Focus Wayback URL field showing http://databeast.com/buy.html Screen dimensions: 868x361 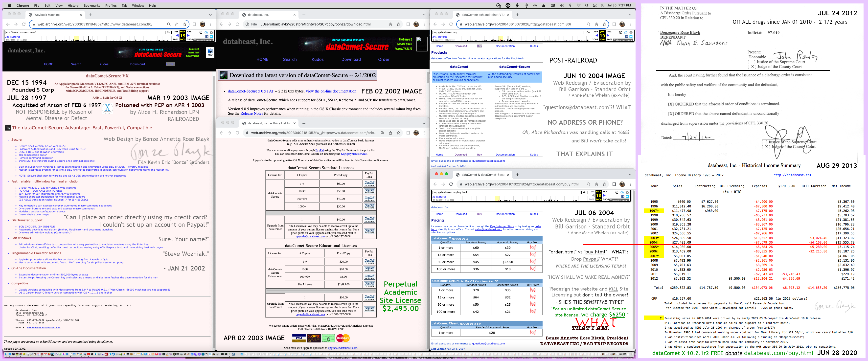click(x=506, y=192)
